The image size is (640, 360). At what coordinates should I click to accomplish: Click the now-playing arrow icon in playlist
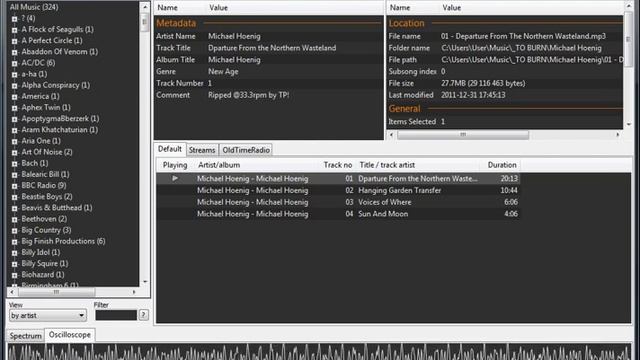click(x=175, y=178)
